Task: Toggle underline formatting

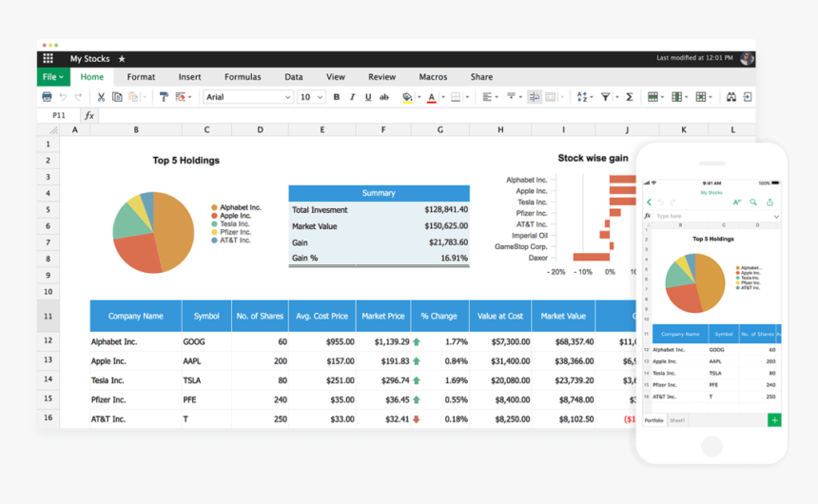Action: pos(368,97)
